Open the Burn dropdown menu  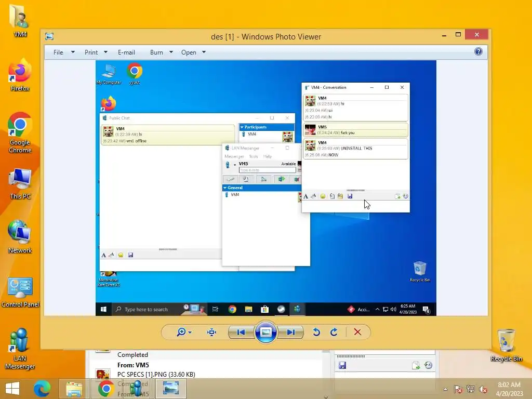tap(162, 52)
